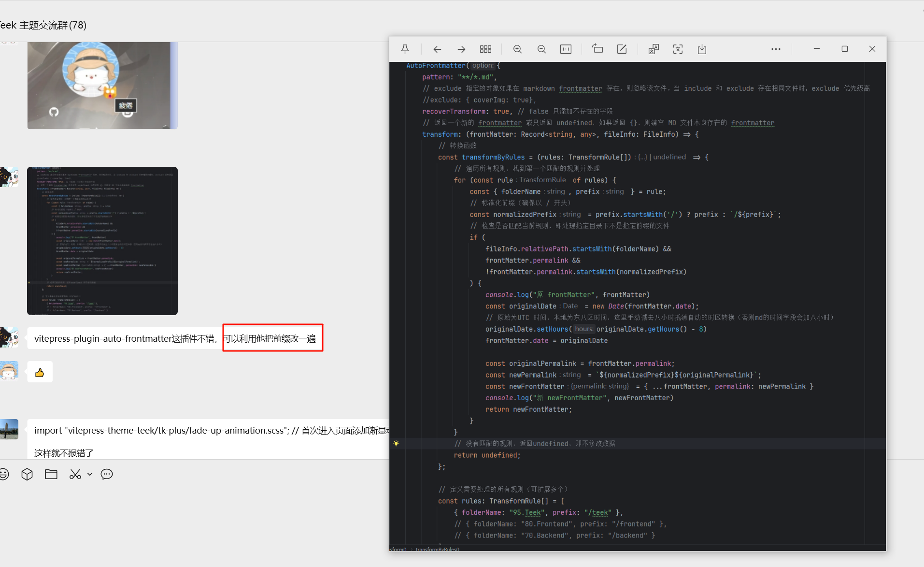Close the image viewer window
Screen dimensions: 924x567
[x=872, y=49]
